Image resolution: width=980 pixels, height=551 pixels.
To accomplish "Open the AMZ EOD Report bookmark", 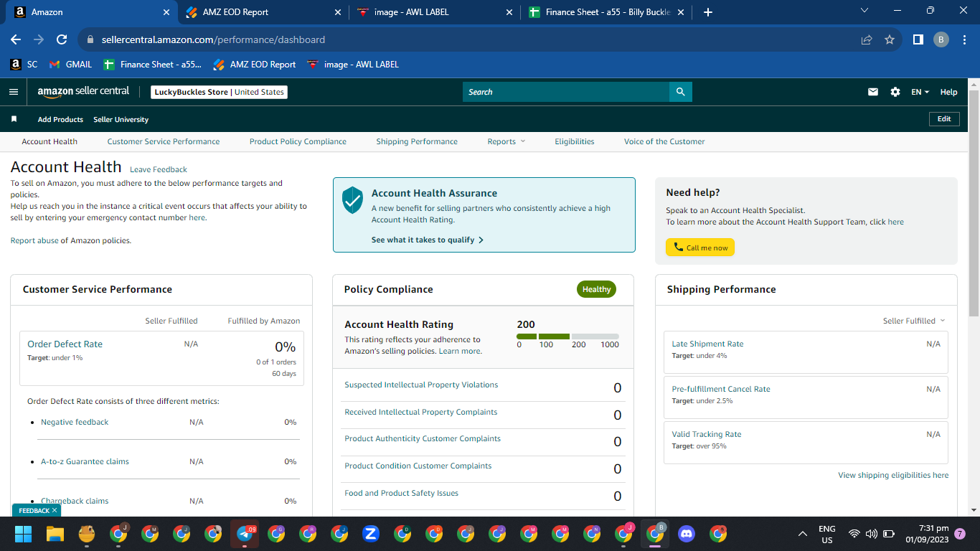I will pos(254,65).
